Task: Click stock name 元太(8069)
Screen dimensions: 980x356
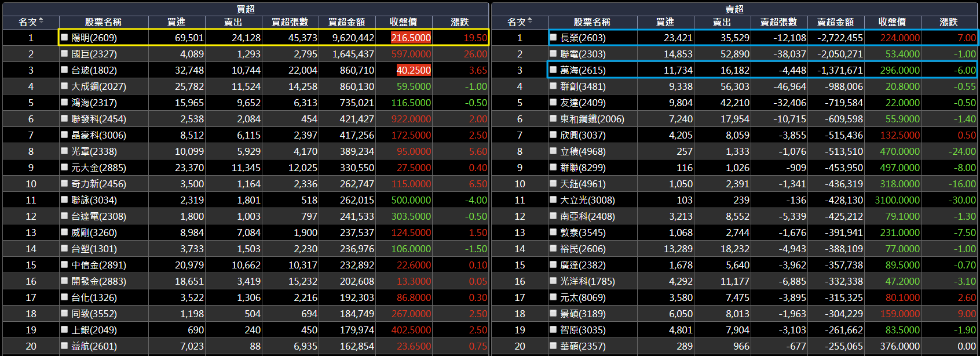Action: [583, 297]
